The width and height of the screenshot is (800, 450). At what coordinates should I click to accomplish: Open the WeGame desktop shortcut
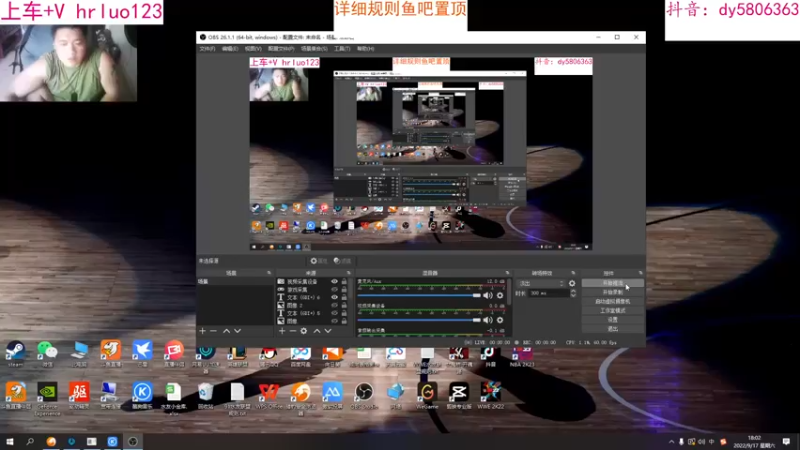[427, 396]
